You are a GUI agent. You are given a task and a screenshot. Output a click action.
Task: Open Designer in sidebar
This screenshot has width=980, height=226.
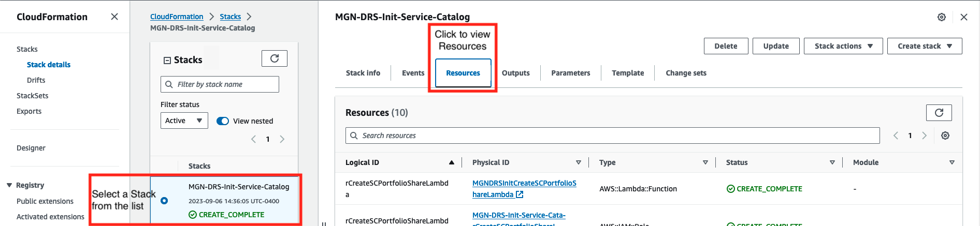[31, 148]
